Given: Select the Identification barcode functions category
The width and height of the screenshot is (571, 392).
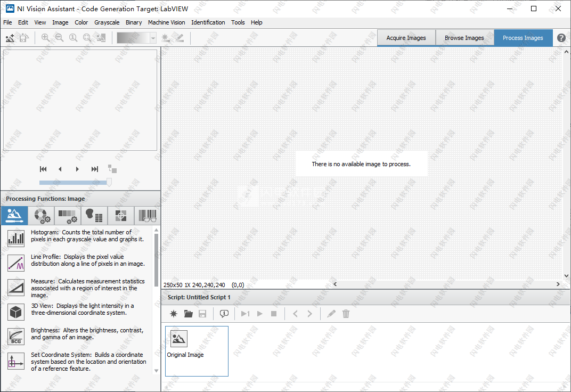Looking at the screenshot, I should click(148, 216).
